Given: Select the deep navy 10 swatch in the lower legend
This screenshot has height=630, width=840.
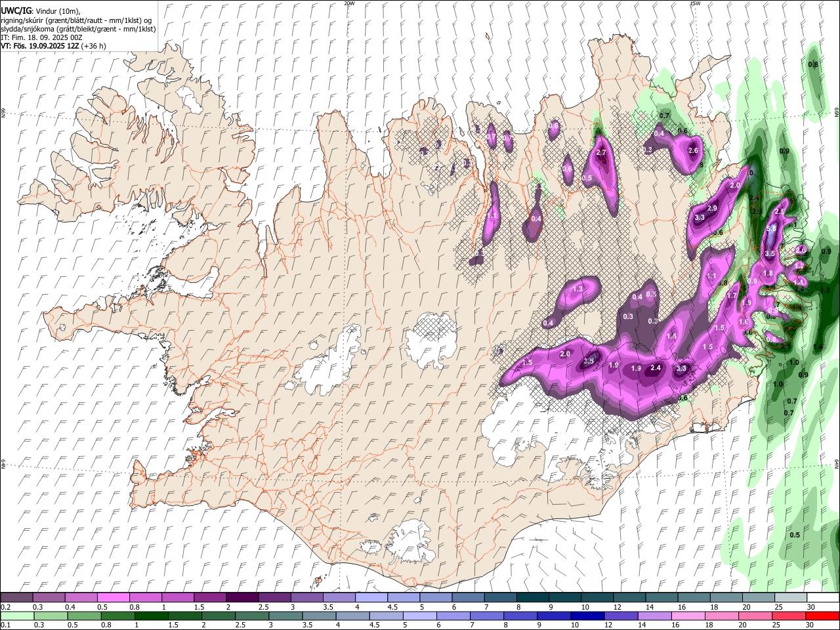Looking at the screenshot, I should (587, 616).
